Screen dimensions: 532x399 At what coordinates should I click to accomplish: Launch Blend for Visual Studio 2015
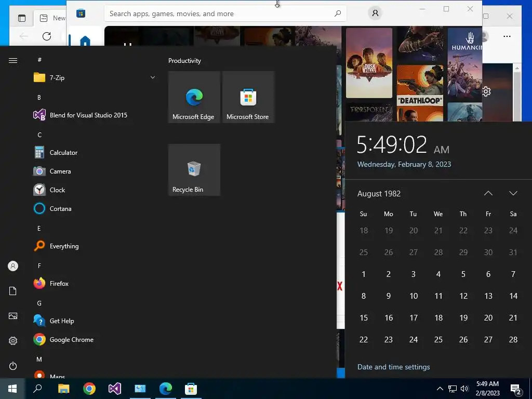coord(95,115)
